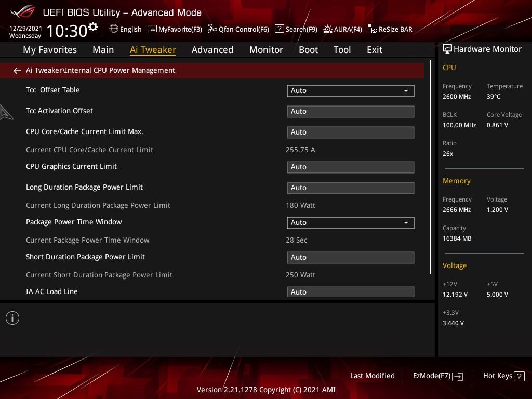This screenshot has width=532, height=399.
Task: Click the Hot Keys question icon
Action: (x=519, y=376)
